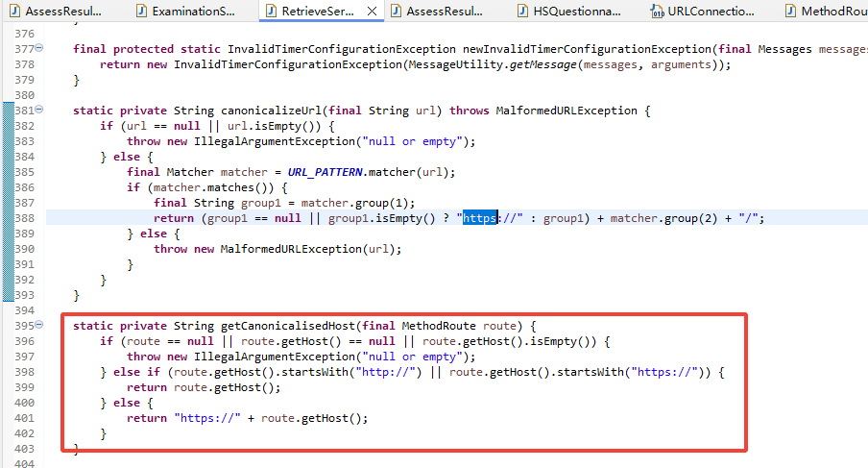The width and height of the screenshot is (868, 468).
Task: Close the RetrieveSer editor tab
Action: click(371, 12)
